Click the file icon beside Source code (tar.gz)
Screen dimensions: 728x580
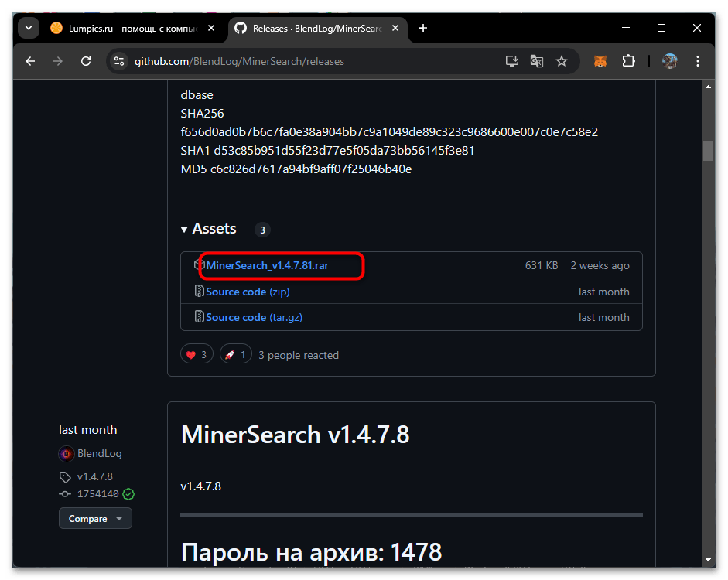coord(199,316)
